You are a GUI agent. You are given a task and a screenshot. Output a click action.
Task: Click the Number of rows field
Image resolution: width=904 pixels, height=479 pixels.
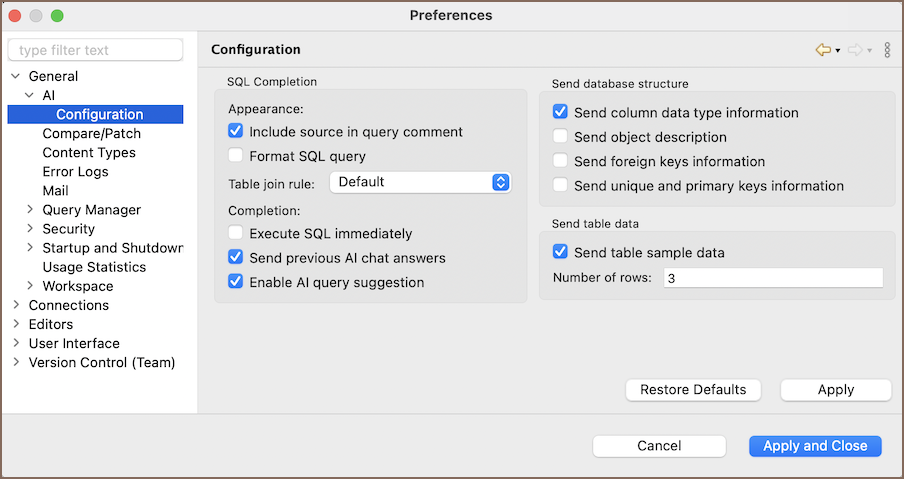coord(772,278)
